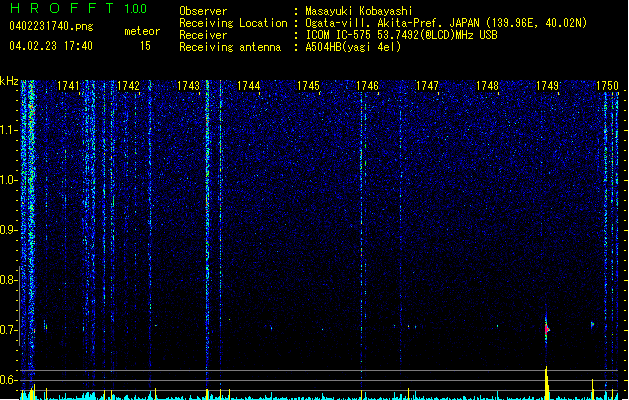Click the HROFFT 1.0.0 title text

[x=79, y=8]
